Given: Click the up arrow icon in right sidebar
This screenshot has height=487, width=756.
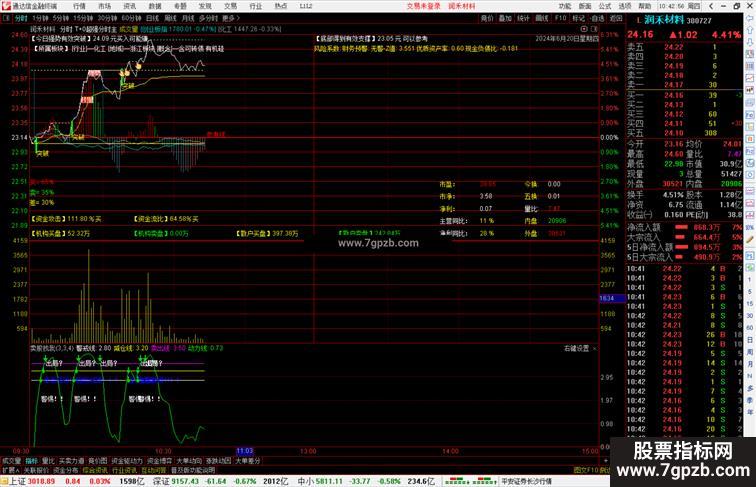Looking at the screenshot, I should 750,30.
